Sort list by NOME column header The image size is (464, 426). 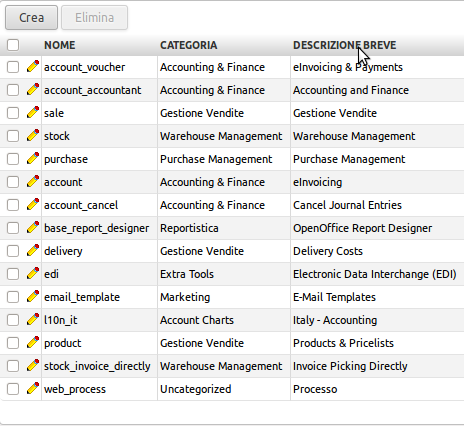click(60, 45)
